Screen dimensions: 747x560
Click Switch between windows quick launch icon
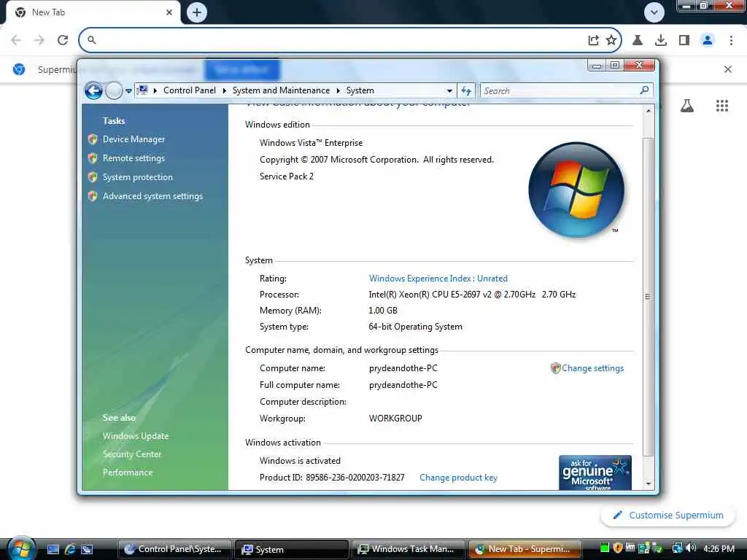(x=87, y=550)
